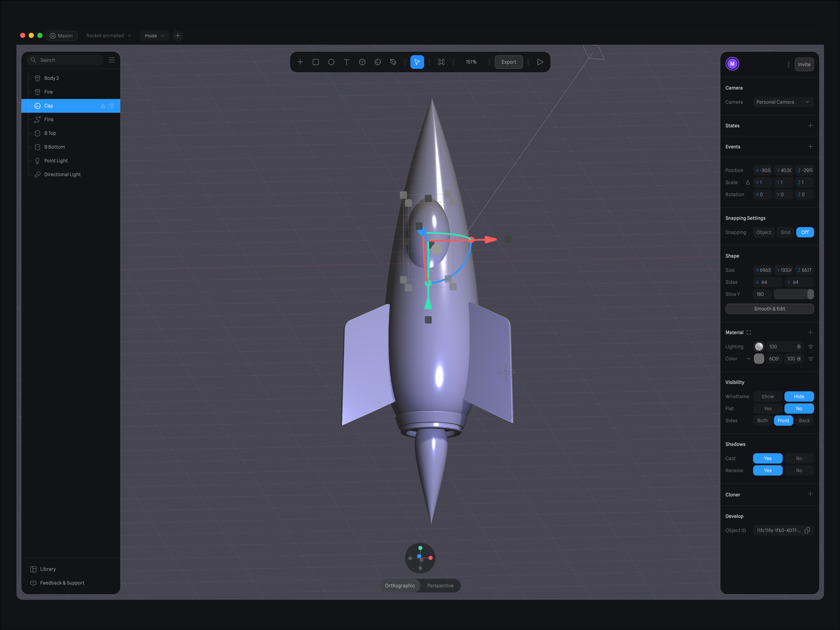Switch to the muss tab
This screenshot has width=840, height=630.
pyautogui.click(x=151, y=36)
